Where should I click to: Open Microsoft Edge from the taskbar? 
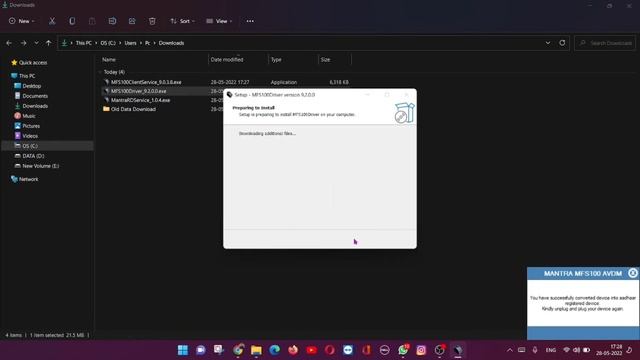(x=275, y=350)
